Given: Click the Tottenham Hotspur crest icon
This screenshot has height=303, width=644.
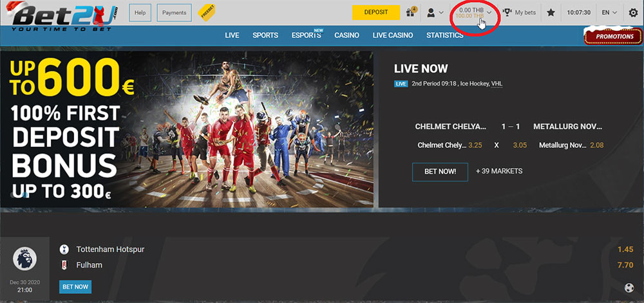Looking at the screenshot, I should coord(64,250).
